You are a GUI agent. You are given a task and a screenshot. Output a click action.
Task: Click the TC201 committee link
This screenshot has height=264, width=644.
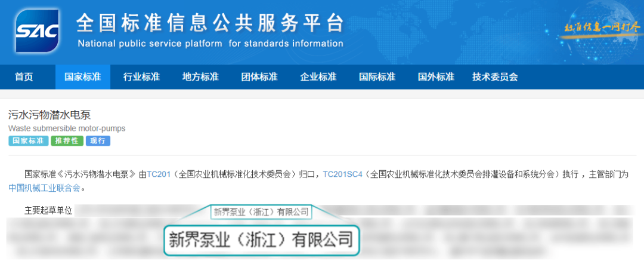tap(159, 174)
